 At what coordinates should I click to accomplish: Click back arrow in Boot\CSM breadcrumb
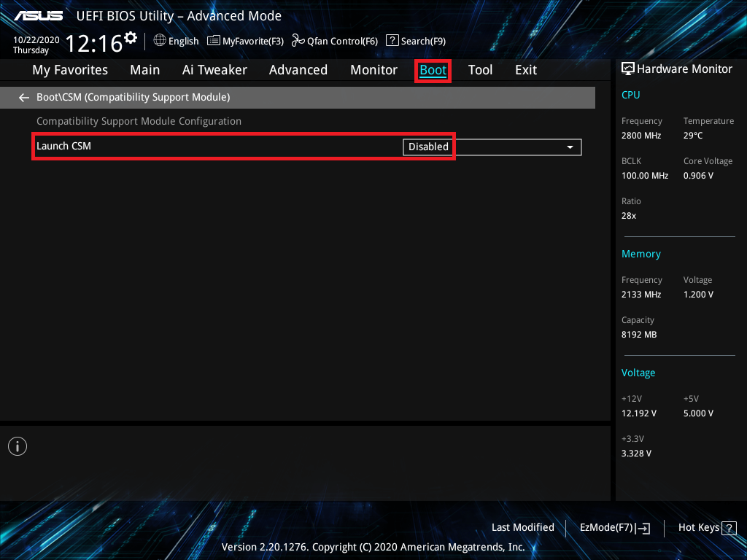point(24,97)
